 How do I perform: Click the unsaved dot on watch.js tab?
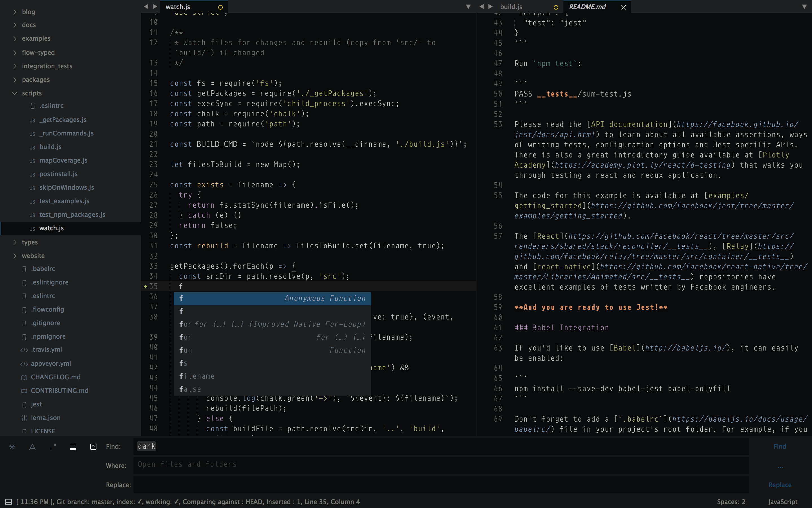(x=220, y=7)
